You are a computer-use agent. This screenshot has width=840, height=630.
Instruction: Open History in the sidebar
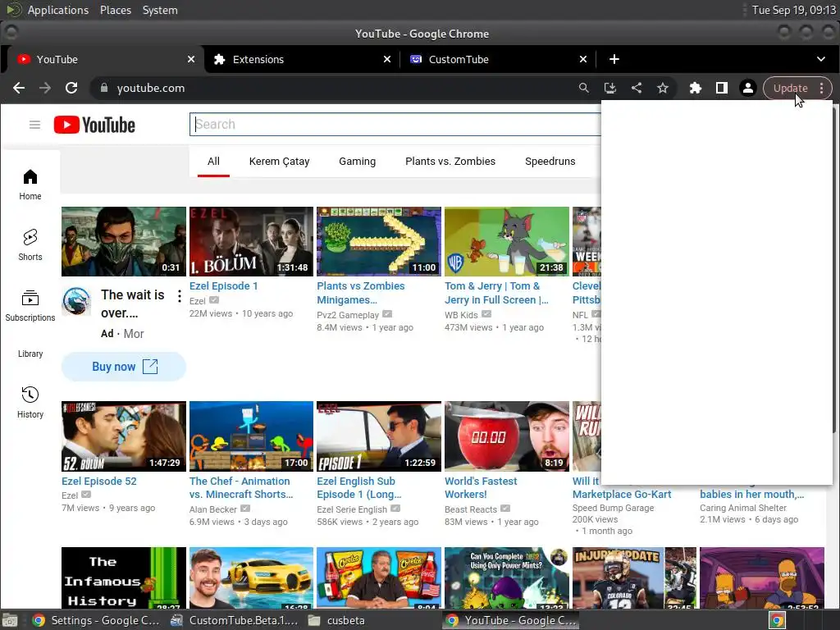(30, 403)
